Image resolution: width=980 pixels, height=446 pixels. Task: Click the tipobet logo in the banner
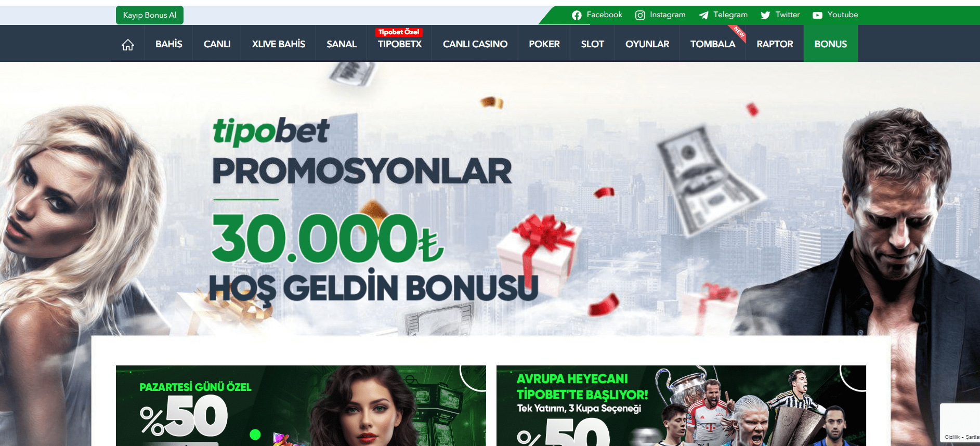tap(271, 131)
